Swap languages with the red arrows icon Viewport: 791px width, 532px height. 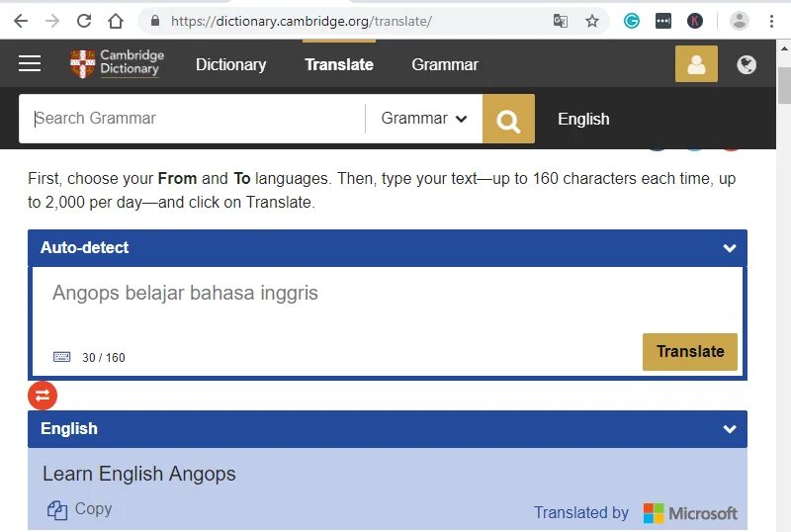tap(43, 396)
